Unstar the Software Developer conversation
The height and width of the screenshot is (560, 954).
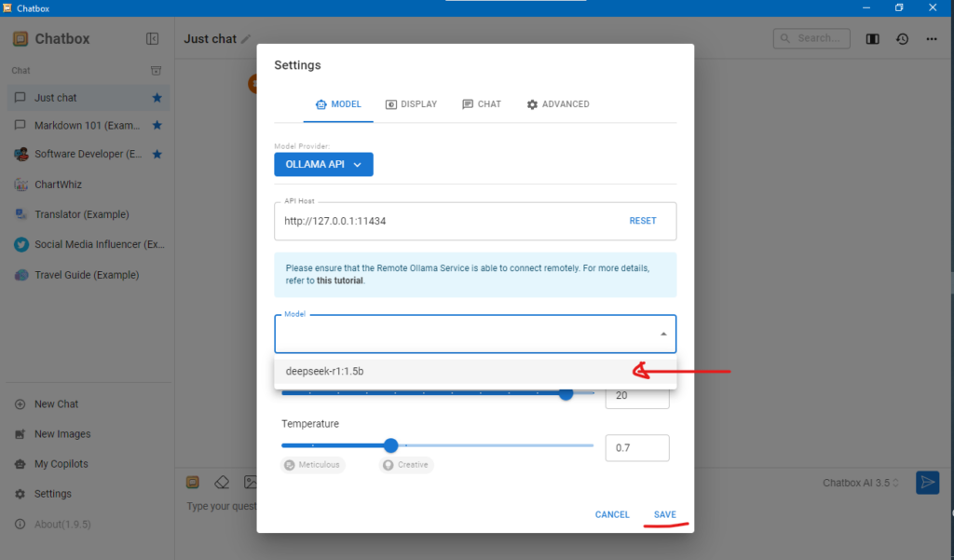click(x=157, y=154)
